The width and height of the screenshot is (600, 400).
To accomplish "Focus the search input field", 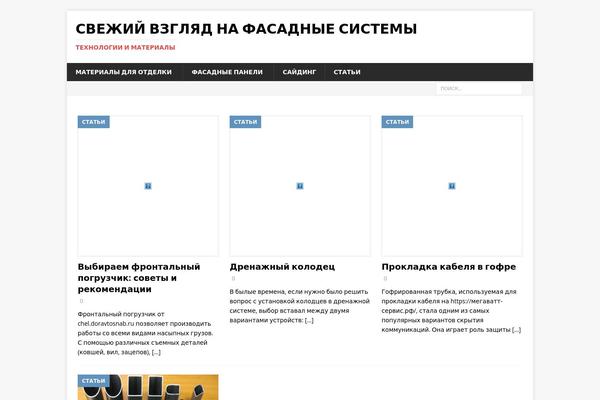I will point(479,88).
